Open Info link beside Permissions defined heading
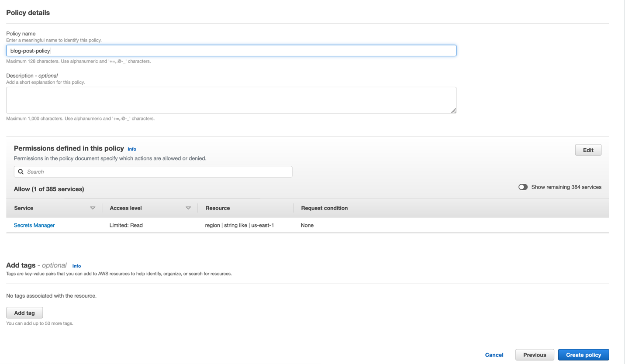Image resolution: width=625 pixels, height=364 pixels. (x=132, y=149)
